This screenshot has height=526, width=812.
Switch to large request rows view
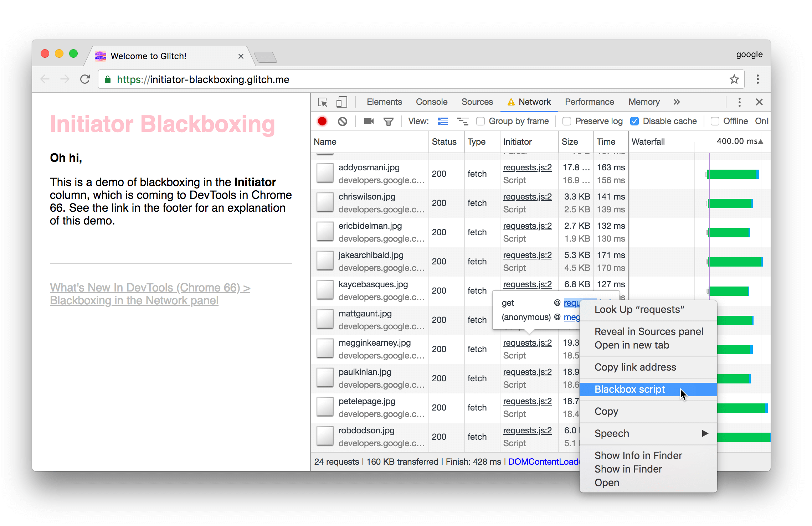point(442,122)
